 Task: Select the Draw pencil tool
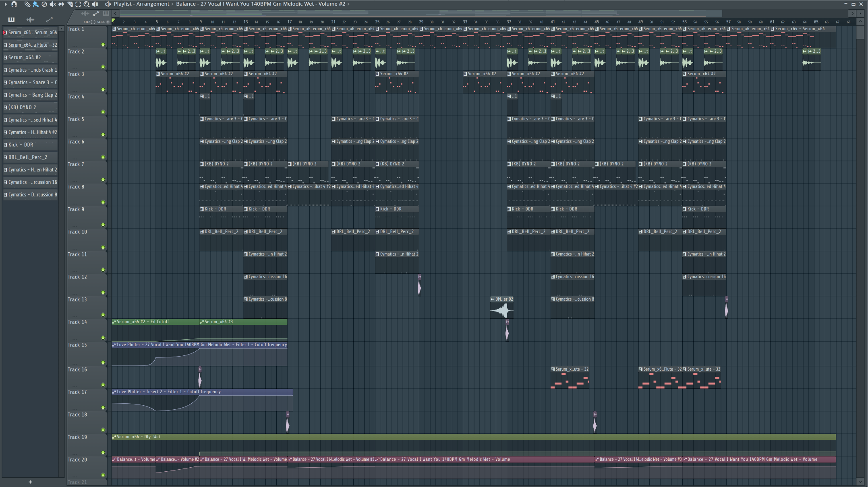point(27,4)
